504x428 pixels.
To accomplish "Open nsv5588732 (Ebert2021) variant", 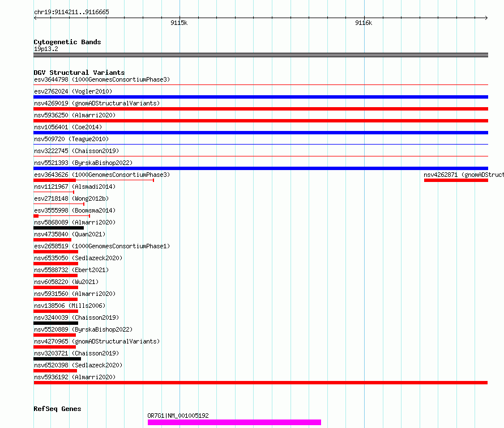I will tap(71, 270).
